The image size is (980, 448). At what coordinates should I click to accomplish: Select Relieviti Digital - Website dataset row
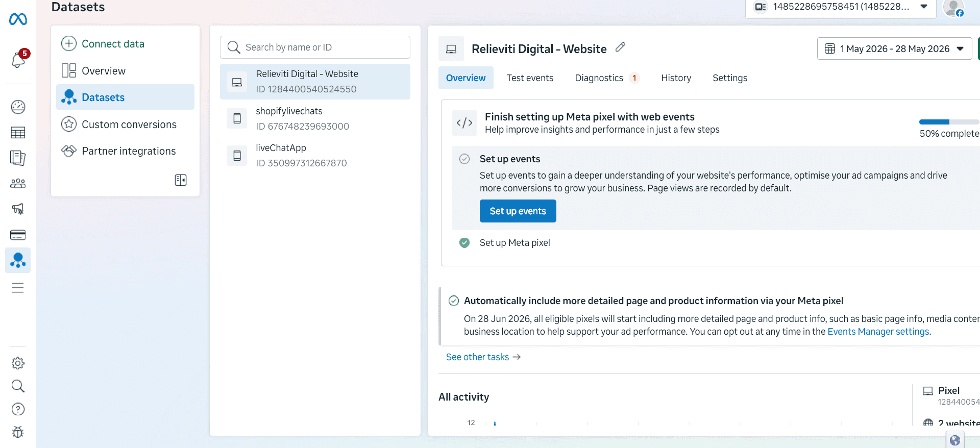[x=315, y=82]
